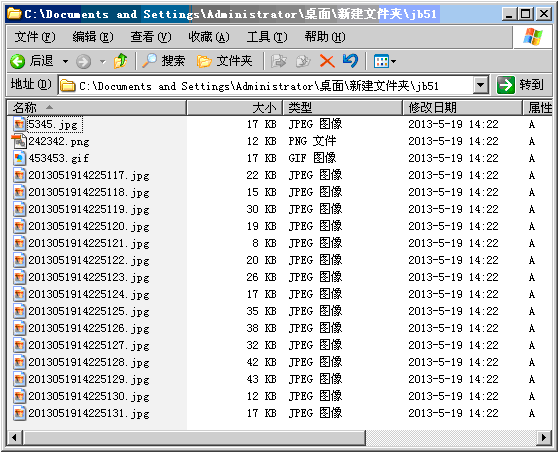The height and width of the screenshot is (453, 559).
Task: Open the View (查看) menu
Action: point(150,37)
